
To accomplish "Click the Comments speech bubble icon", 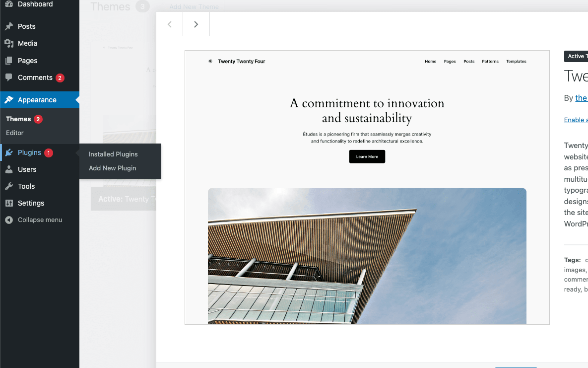I will 9,77.
